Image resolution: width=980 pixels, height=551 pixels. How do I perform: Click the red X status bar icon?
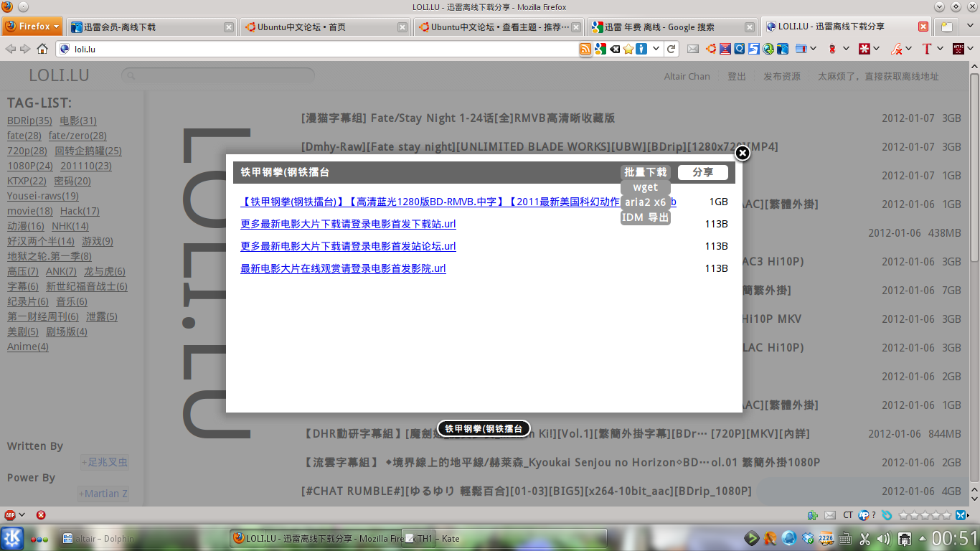[x=41, y=514]
